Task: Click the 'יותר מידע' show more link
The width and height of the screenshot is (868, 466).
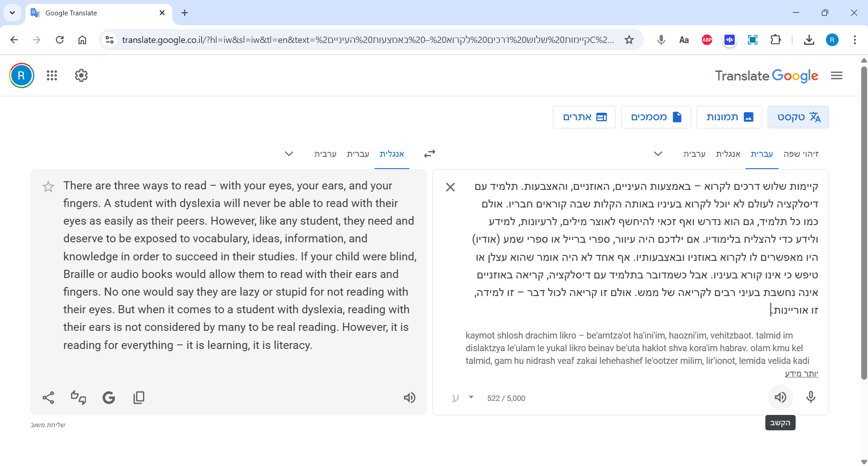Action: tap(801, 373)
